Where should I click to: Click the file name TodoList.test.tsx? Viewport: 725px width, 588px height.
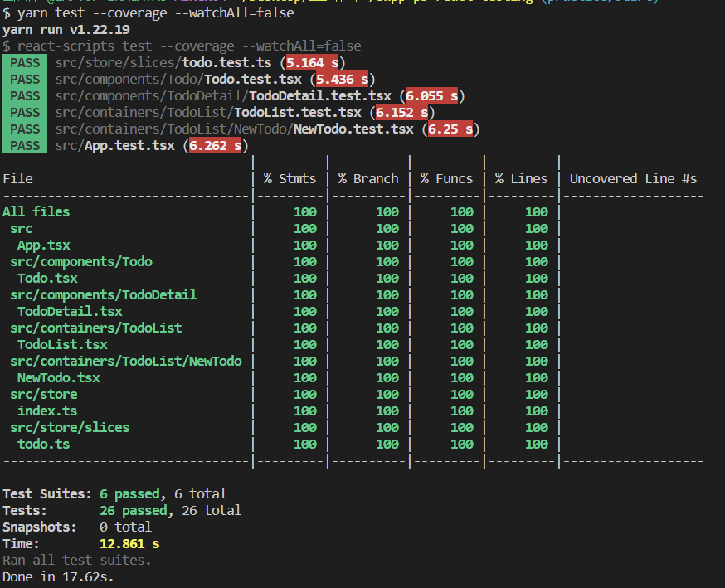[297, 113]
